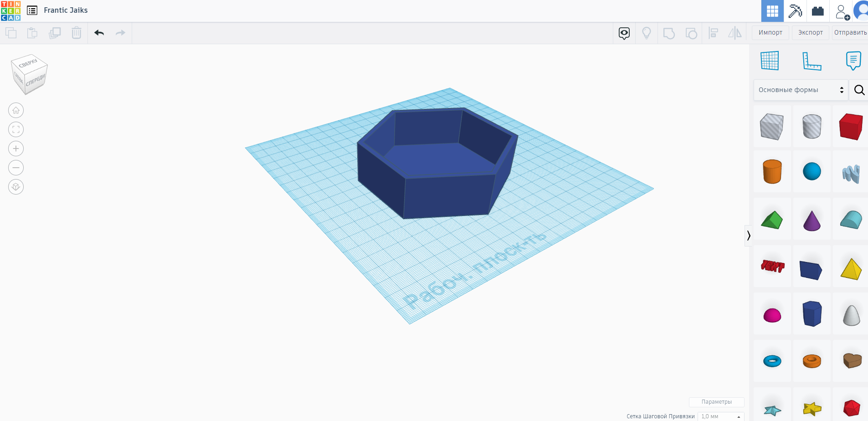The height and width of the screenshot is (421, 868).
Task: Click the Paste icon in toolbar
Action: 32,33
